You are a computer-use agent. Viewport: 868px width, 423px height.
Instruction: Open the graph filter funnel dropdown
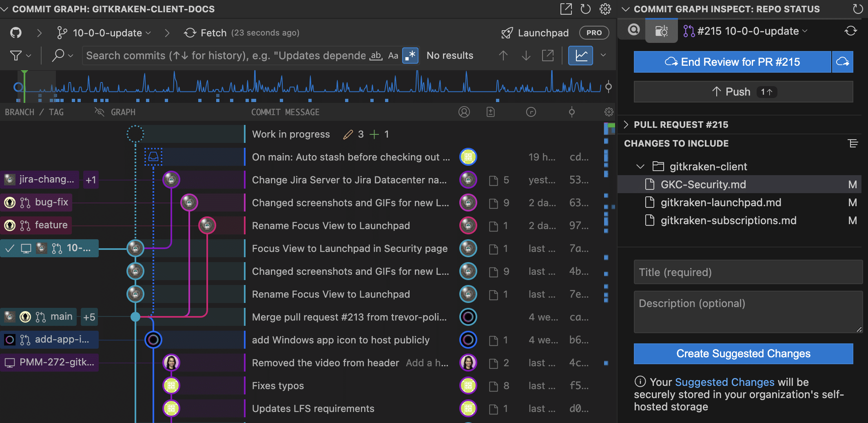[x=20, y=56]
